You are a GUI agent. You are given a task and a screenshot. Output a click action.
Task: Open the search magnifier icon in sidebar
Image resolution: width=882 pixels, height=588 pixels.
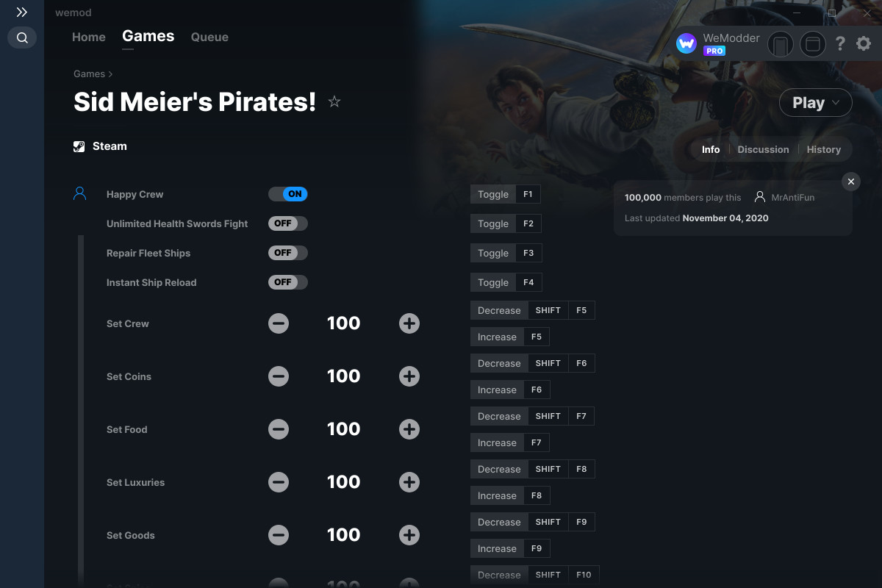coord(22,37)
